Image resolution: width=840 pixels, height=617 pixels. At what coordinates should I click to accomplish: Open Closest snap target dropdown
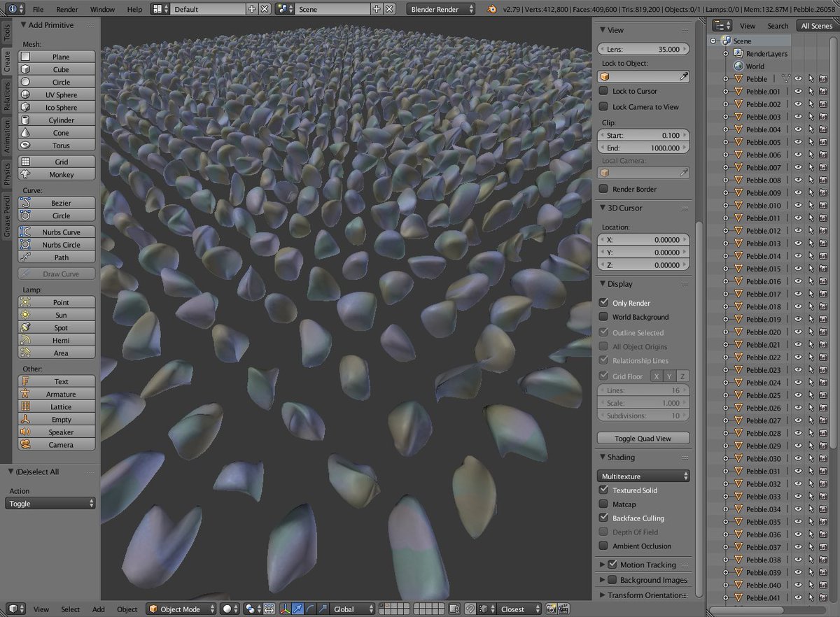point(520,609)
